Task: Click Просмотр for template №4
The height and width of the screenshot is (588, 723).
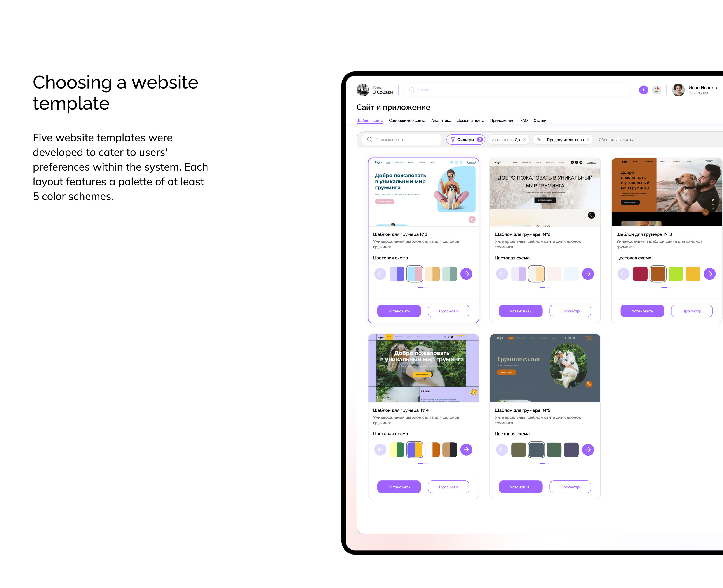Action: pos(448,487)
